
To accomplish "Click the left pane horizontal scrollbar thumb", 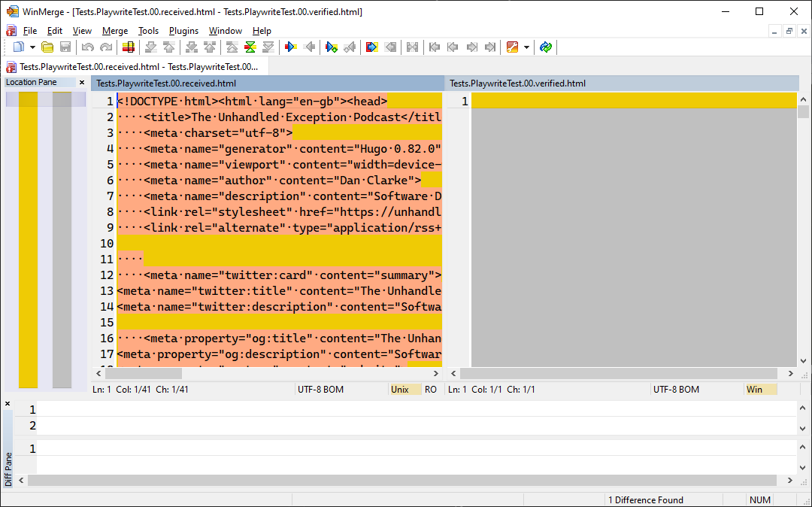I will click(x=143, y=373).
